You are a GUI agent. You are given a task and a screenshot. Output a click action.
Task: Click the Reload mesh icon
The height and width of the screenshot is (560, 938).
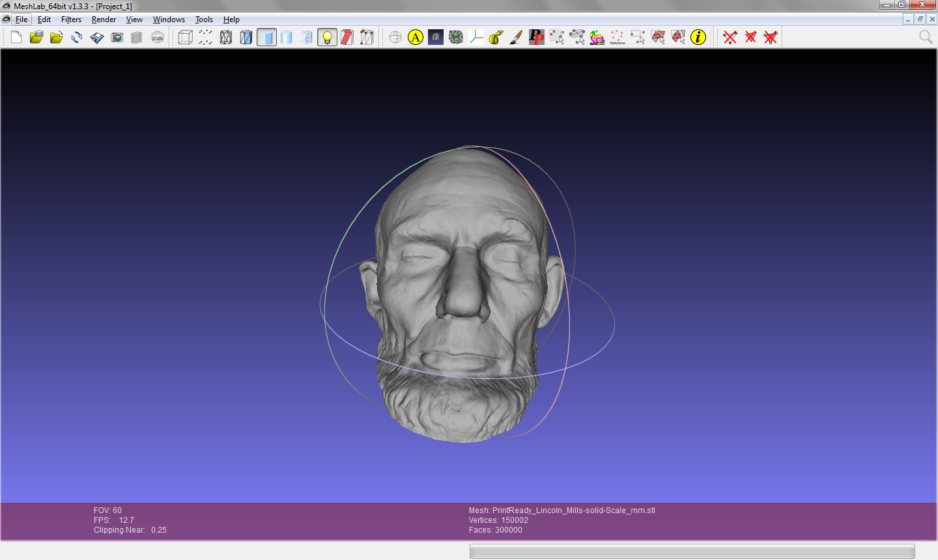point(77,37)
